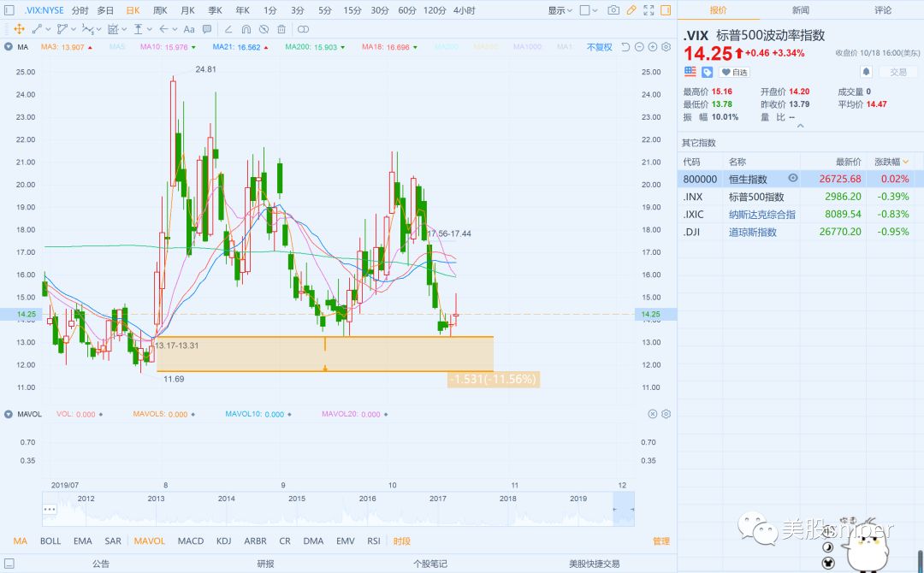Screen dimensions: 924x573
Task: Zoom in the chart with plus icon
Action: [x=652, y=47]
